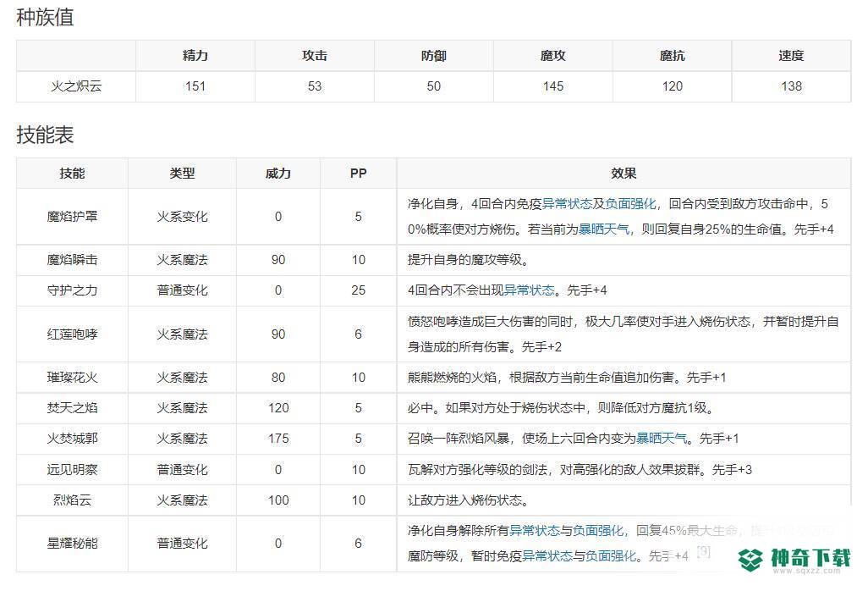Click 普通变化 type in 星耀秘能 row
Screen dimensions: 868x591
182,544
